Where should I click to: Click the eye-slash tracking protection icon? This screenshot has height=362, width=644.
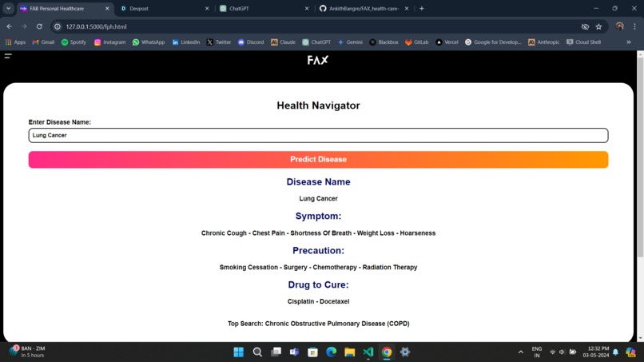[585, 26]
